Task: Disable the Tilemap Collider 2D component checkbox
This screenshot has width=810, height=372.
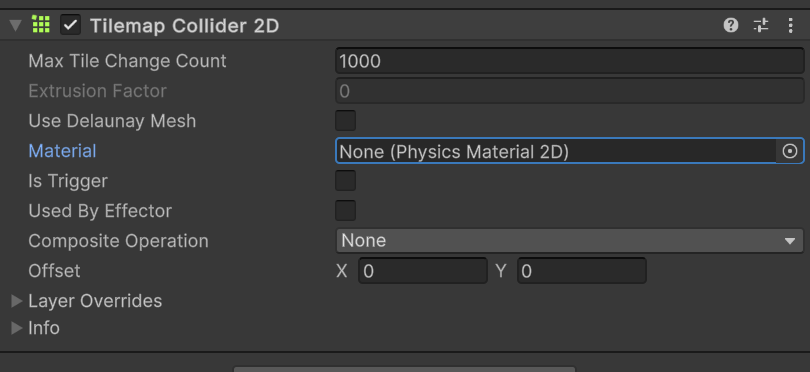Action: tap(70, 25)
